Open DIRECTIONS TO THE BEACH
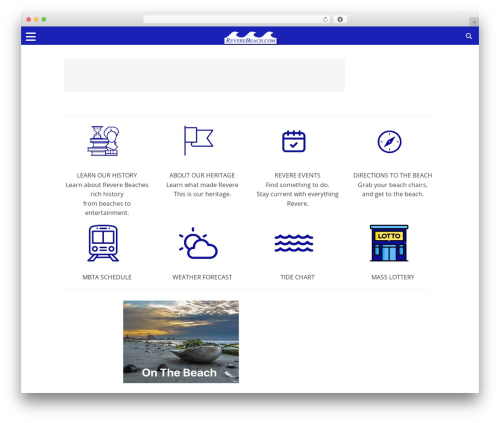Screen dimensions: 500x423 coord(393,175)
